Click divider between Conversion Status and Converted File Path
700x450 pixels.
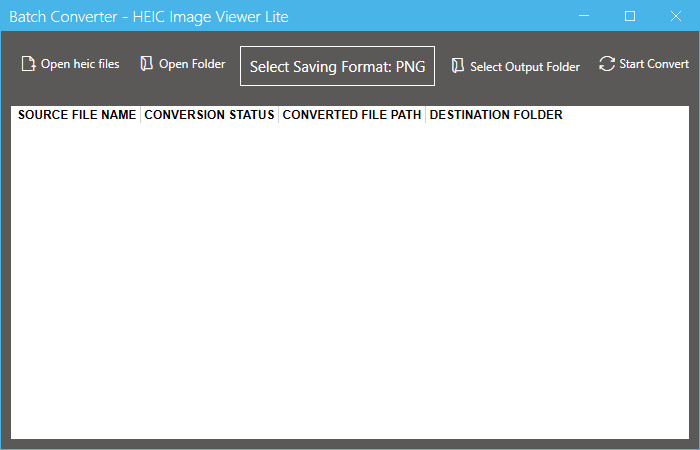(x=278, y=115)
